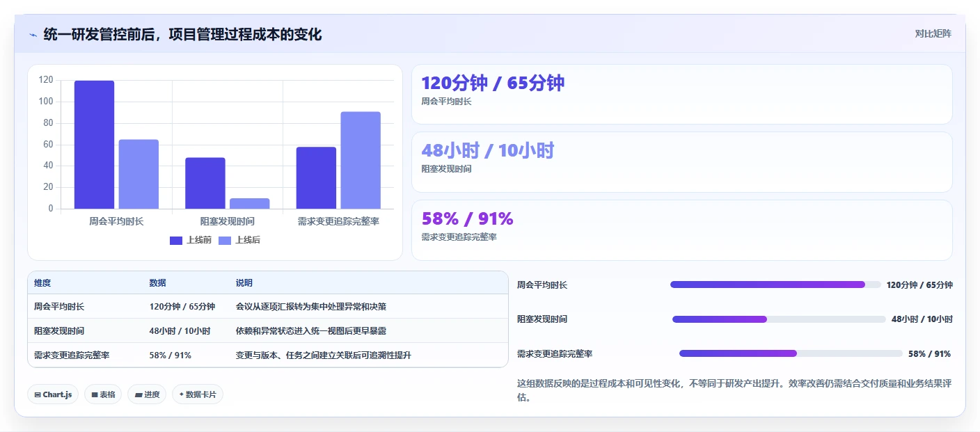
Task: Click the 维度 table column header
Action: tap(42, 283)
